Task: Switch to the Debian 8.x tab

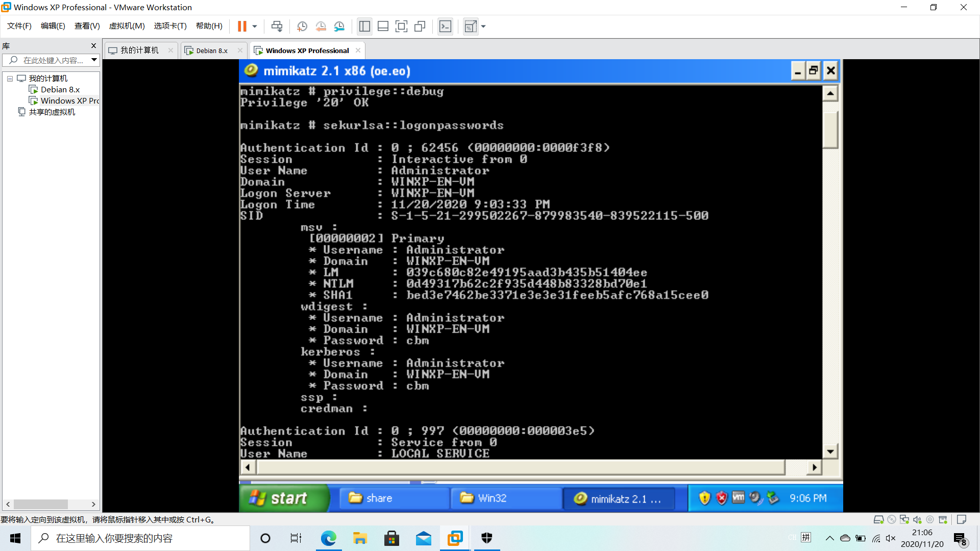Action: coord(211,51)
